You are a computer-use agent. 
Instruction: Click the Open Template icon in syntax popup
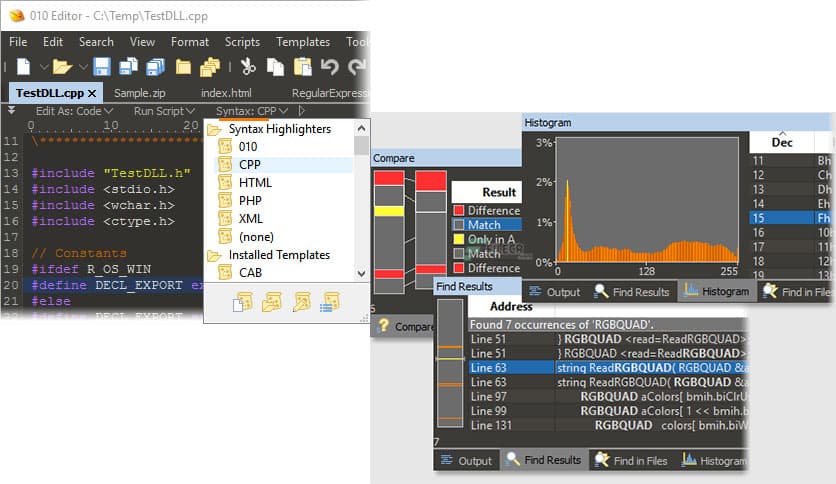(x=272, y=302)
